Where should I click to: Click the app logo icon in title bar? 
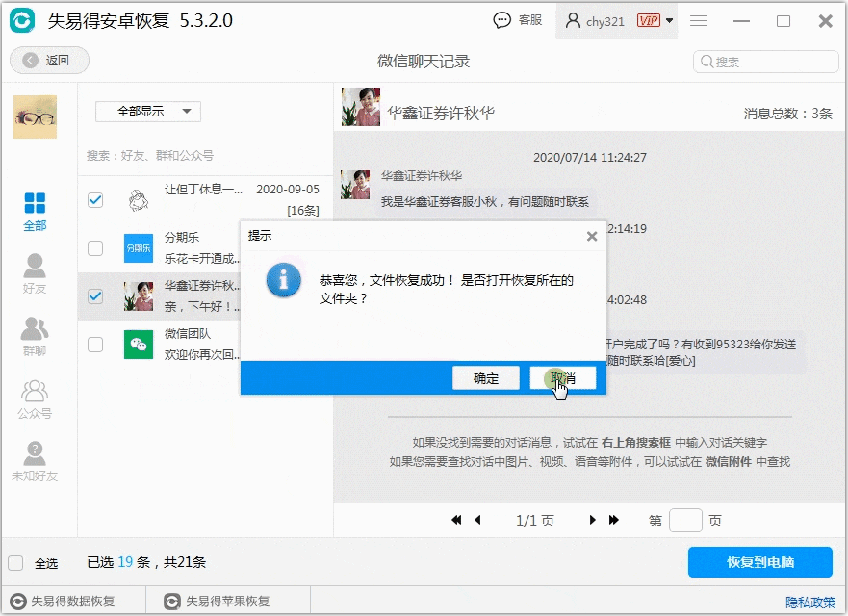coord(22,20)
